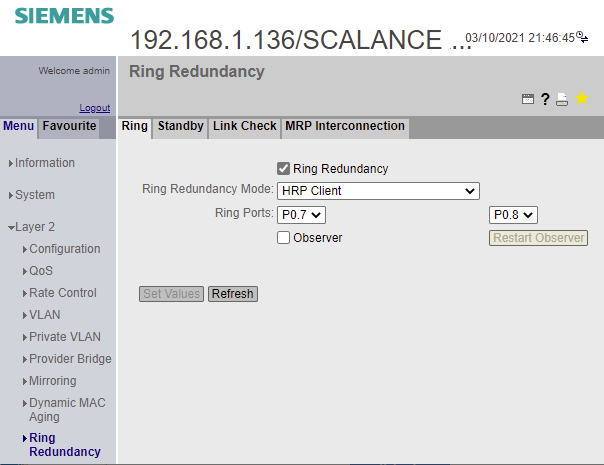Screen dimensions: 604x465
Task: Enable the Observer checkbox
Action: click(x=284, y=238)
